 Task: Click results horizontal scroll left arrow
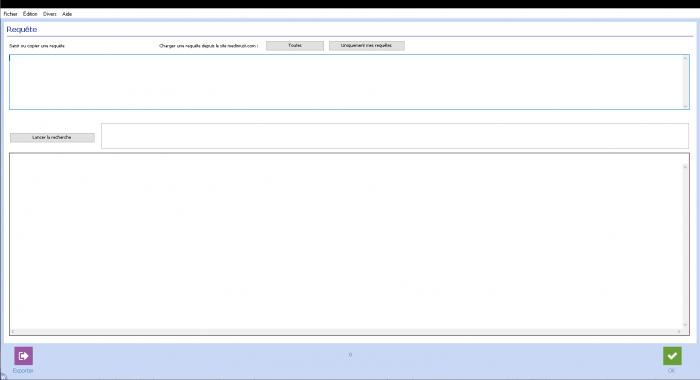13,332
